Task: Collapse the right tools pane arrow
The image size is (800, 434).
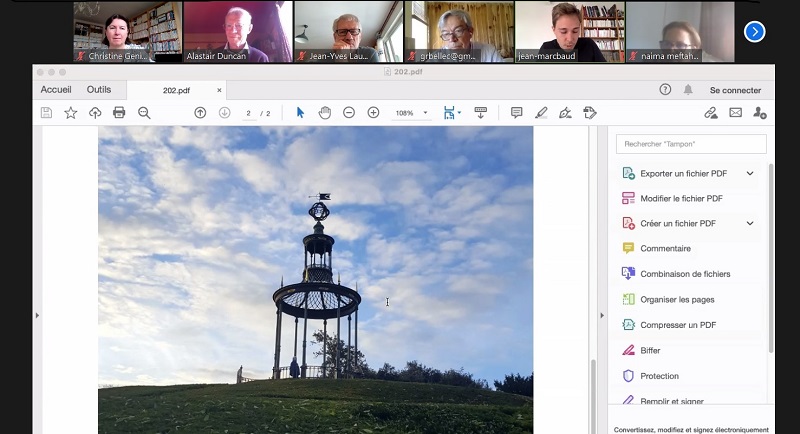Action: point(601,315)
